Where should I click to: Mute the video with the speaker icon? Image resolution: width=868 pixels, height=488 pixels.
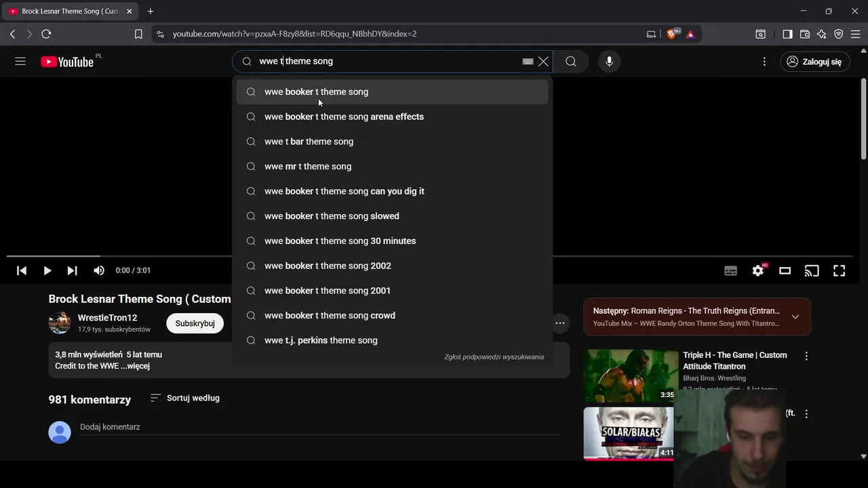99,270
